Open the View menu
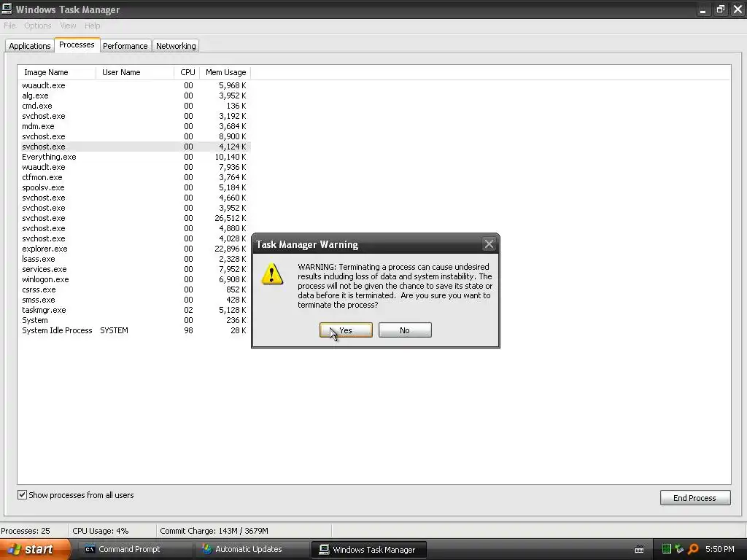Screen dimensions: 747x560 (68, 26)
